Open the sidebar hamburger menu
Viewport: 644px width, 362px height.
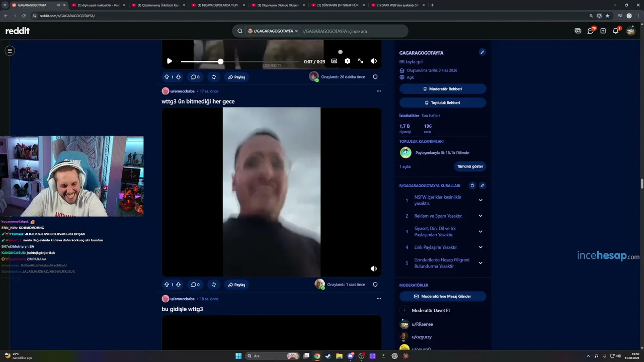10,51
